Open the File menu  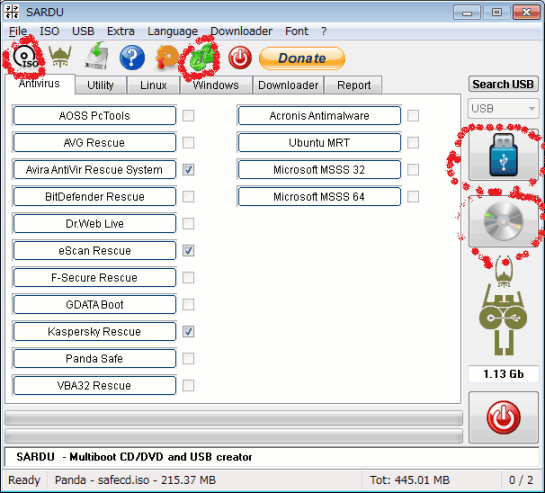tap(18, 31)
